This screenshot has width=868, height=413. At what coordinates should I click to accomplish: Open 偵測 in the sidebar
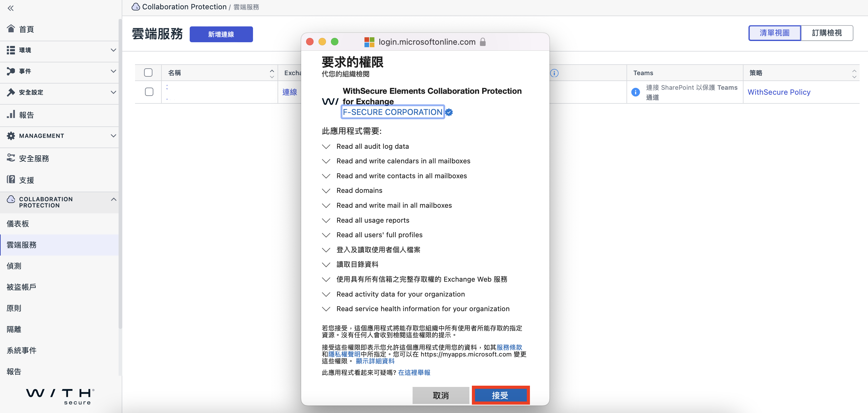pos(59,266)
